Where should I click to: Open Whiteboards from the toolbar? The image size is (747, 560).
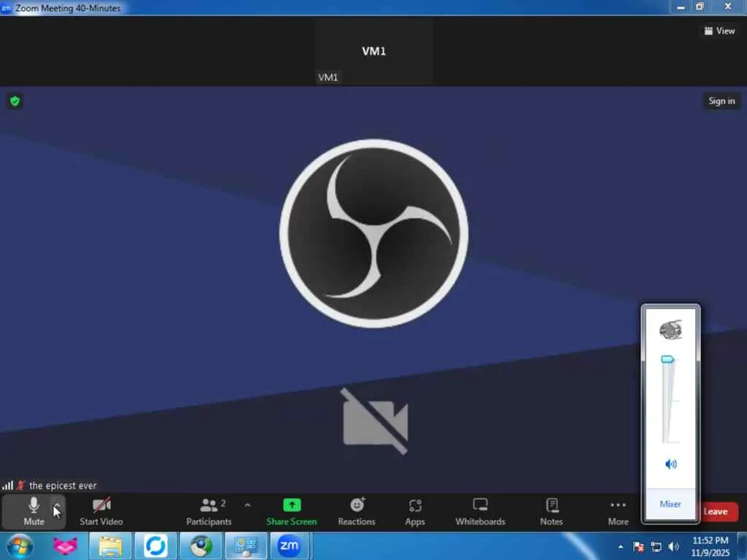480,512
